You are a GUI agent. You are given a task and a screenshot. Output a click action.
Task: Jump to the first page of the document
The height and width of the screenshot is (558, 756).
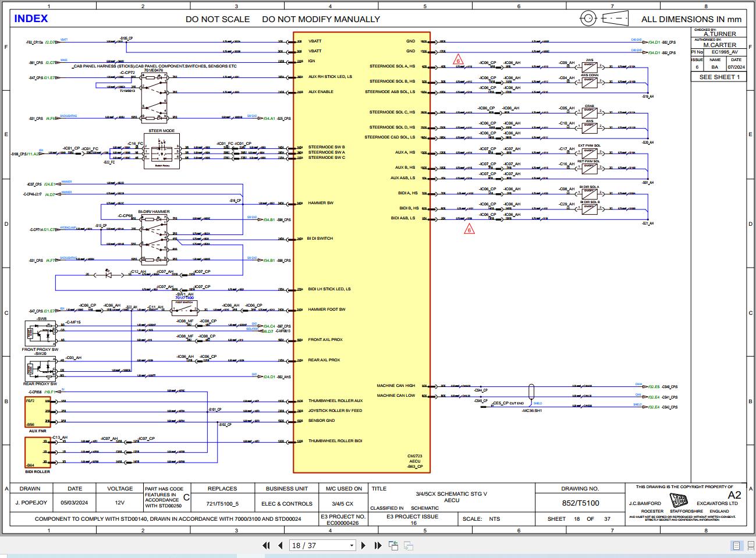[266, 545]
